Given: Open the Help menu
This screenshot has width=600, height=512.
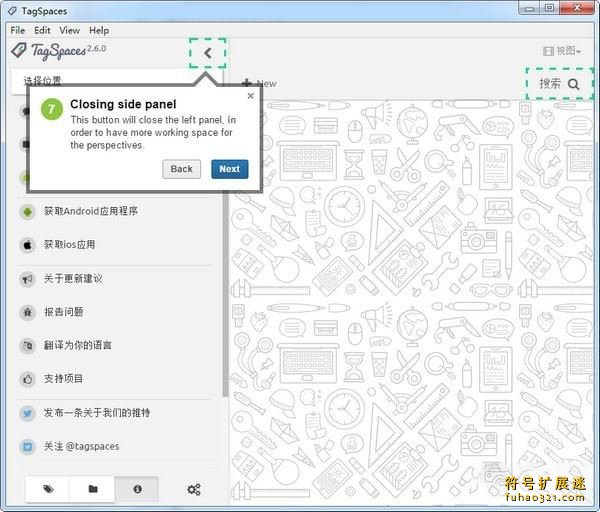Looking at the screenshot, I should pos(99,30).
